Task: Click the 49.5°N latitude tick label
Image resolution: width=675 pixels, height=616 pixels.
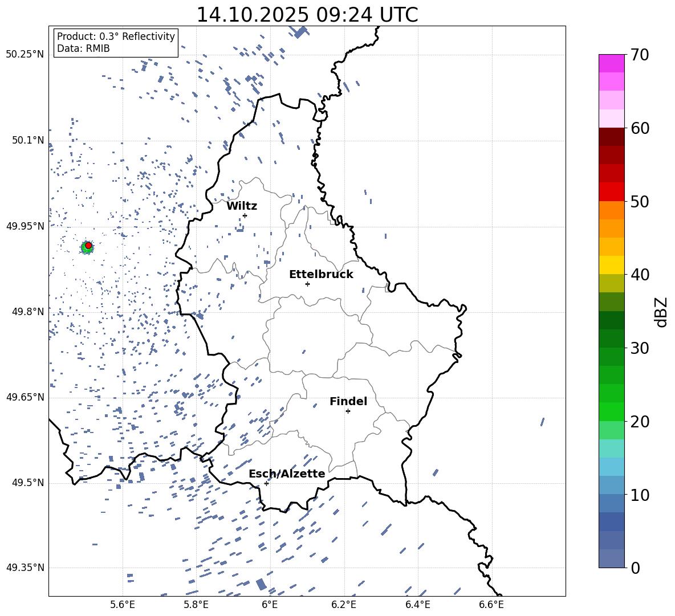Action: pyautogui.click(x=28, y=483)
